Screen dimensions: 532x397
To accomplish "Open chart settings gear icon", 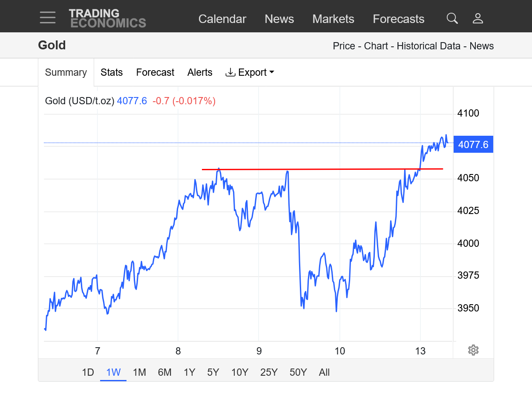I will point(473,350).
